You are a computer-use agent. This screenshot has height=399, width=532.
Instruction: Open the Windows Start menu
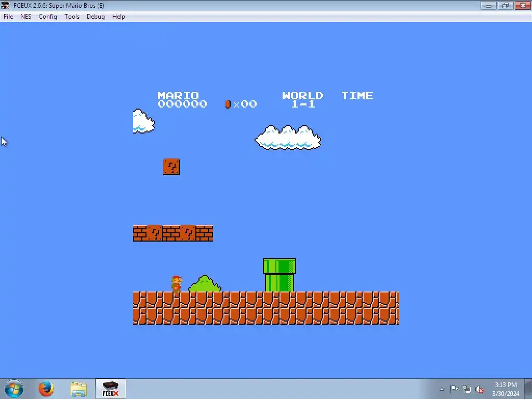pyautogui.click(x=14, y=389)
